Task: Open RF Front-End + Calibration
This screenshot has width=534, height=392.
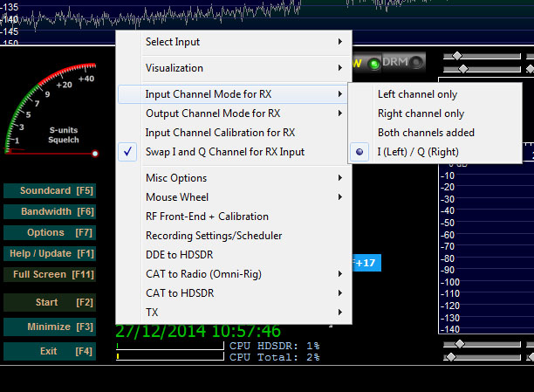Action: click(x=234, y=217)
